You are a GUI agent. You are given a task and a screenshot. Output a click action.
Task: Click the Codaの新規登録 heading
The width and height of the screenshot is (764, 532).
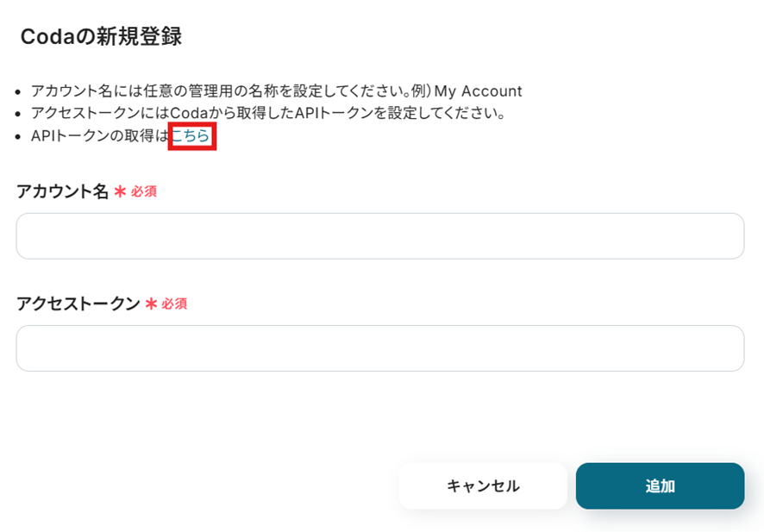point(101,37)
